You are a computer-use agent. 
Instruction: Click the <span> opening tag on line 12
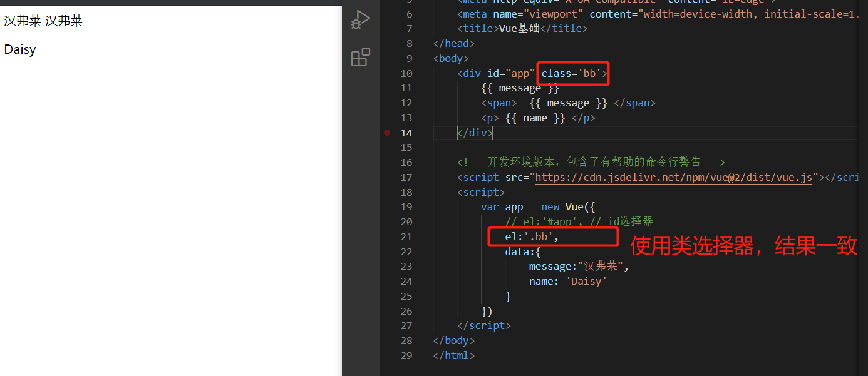[x=499, y=103]
